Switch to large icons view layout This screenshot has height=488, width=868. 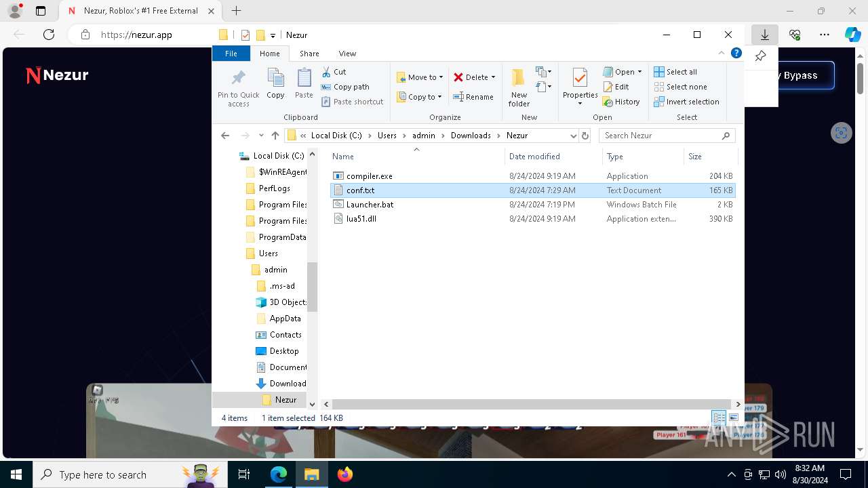point(733,418)
